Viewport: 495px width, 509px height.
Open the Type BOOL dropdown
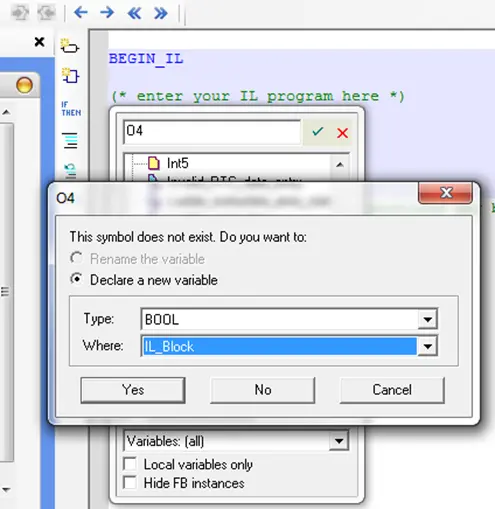point(428,319)
